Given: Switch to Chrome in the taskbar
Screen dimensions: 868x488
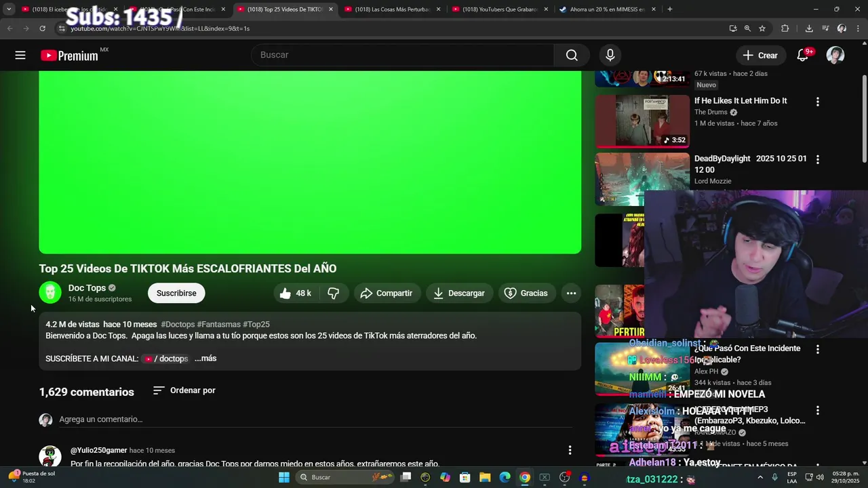Looking at the screenshot, I should pos(524,477).
